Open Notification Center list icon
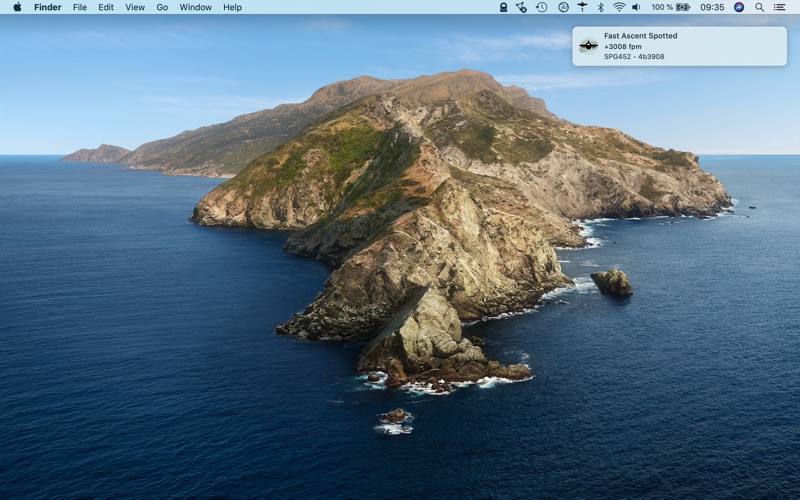800x500 pixels. (779, 7)
